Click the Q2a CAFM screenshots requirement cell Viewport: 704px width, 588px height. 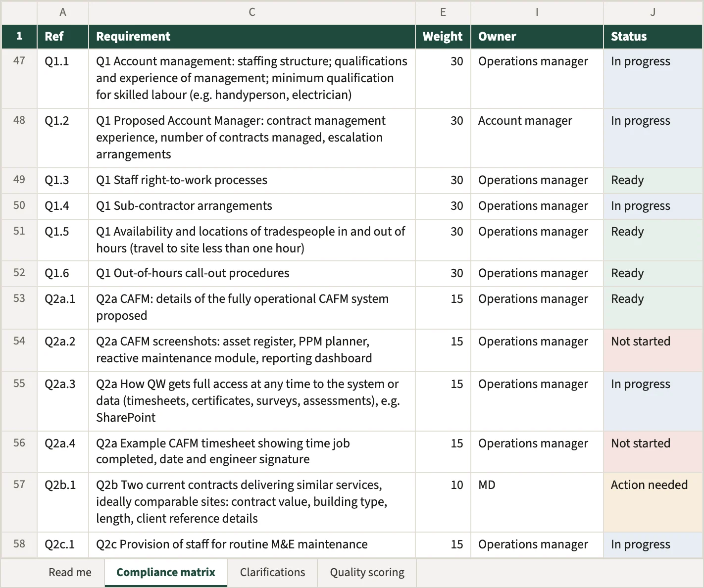tap(252, 350)
